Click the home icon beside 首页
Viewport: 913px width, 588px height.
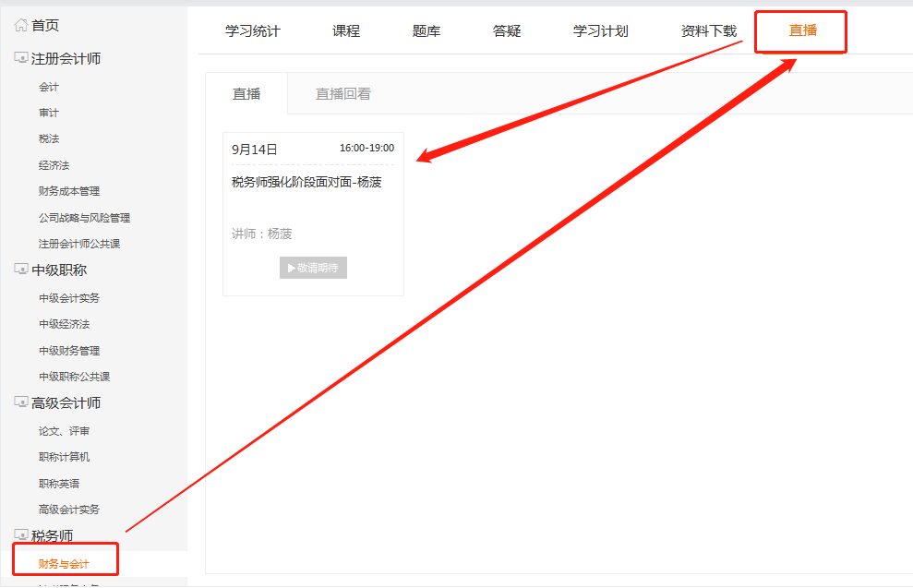coord(20,24)
